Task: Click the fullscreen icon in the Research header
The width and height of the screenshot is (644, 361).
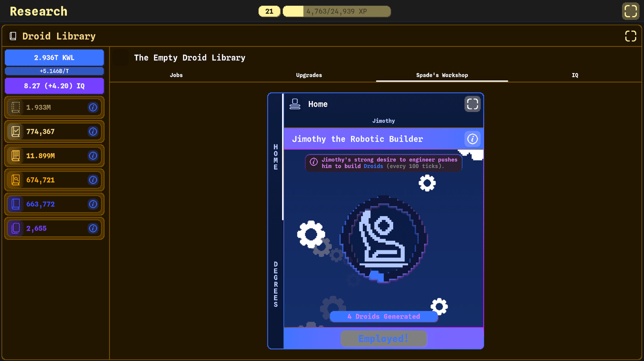Action: click(x=630, y=11)
